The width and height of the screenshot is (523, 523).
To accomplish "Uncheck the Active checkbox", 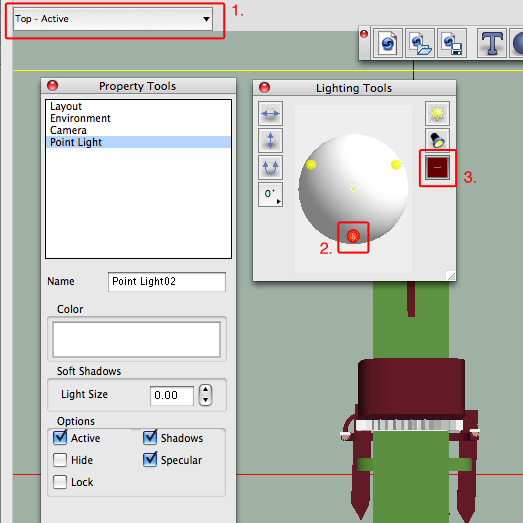I will 60,437.
